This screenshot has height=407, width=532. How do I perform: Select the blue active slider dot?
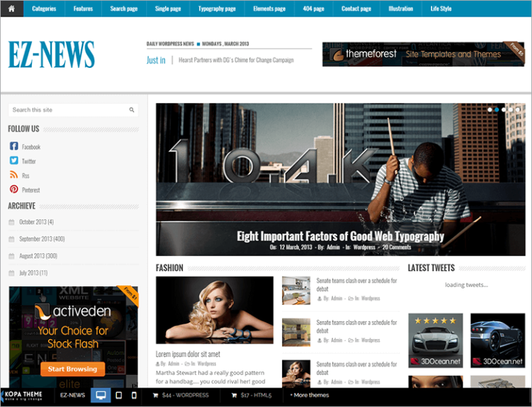point(497,110)
